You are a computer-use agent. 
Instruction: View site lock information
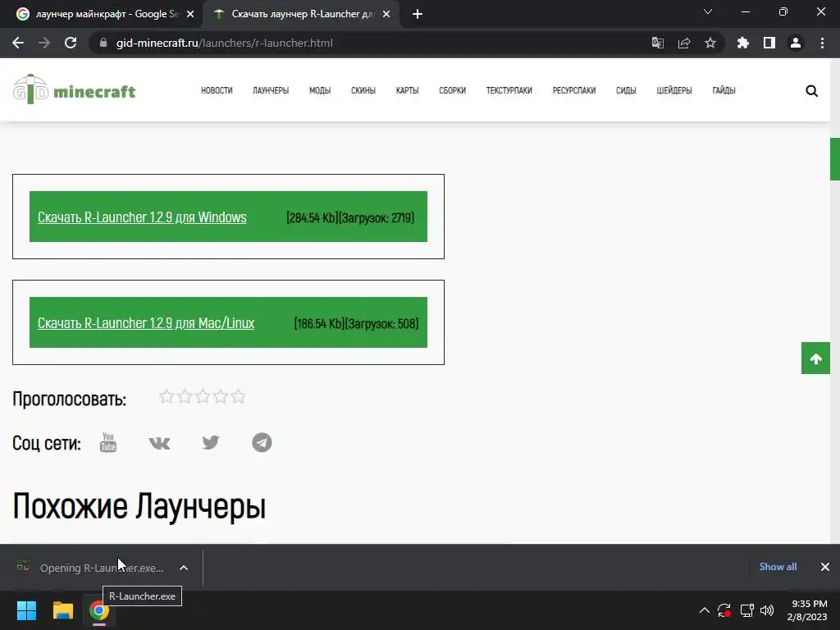coord(103,43)
